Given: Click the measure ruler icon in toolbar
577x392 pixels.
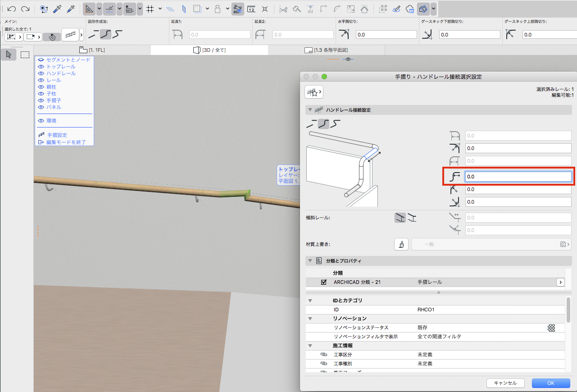Looking at the screenshot, I should (252, 9).
